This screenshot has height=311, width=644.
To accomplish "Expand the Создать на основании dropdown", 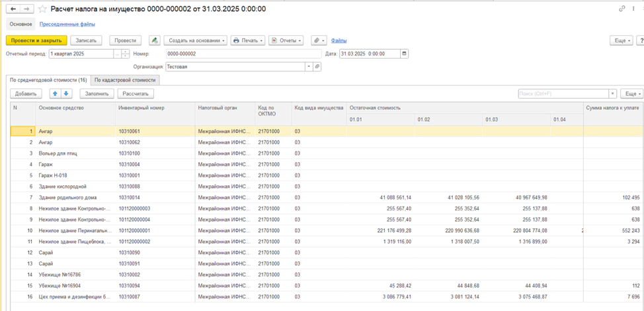I will pos(195,40).
